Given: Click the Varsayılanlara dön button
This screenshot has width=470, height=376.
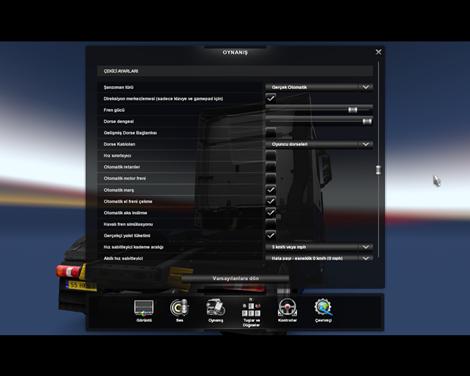Looking at the screenshot, I should point(235,278).
